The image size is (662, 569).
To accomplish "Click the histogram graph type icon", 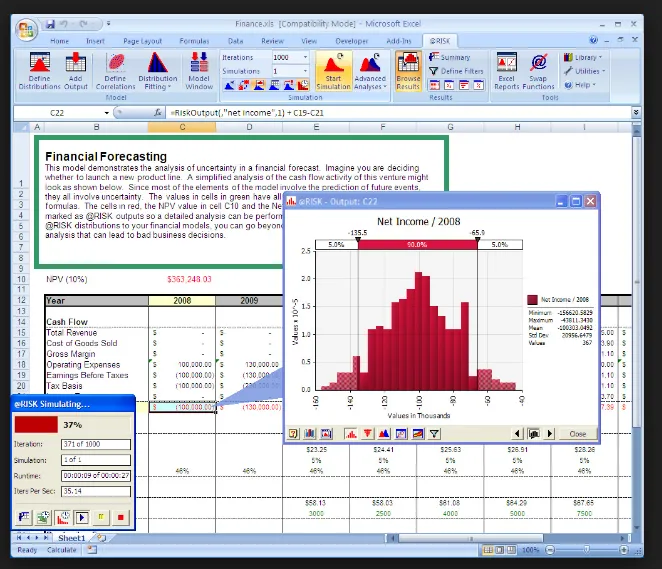I will 350,434.
